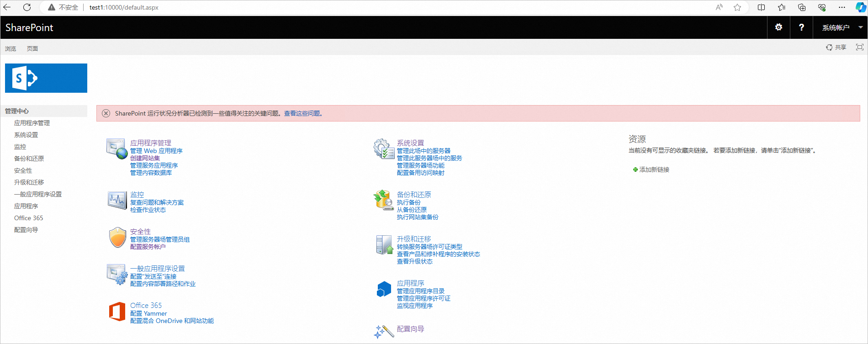Viewport: 868px width, 344px height.
Task: Open the 查看升级状态 link
Action: [415, 261]
